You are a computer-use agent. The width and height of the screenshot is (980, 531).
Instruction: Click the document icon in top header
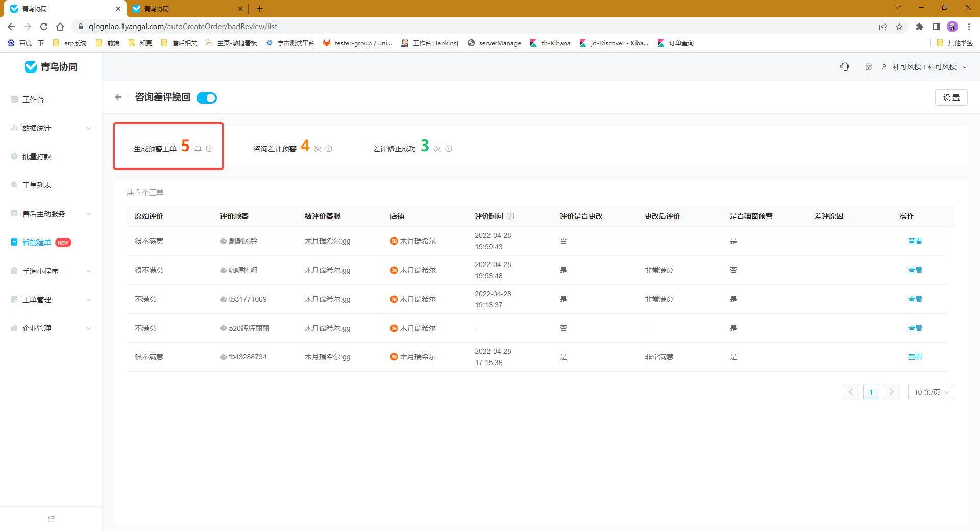point(869,67)
